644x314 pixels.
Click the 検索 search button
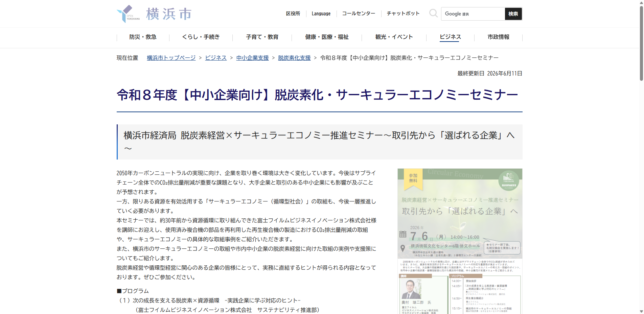click(513, 14)
